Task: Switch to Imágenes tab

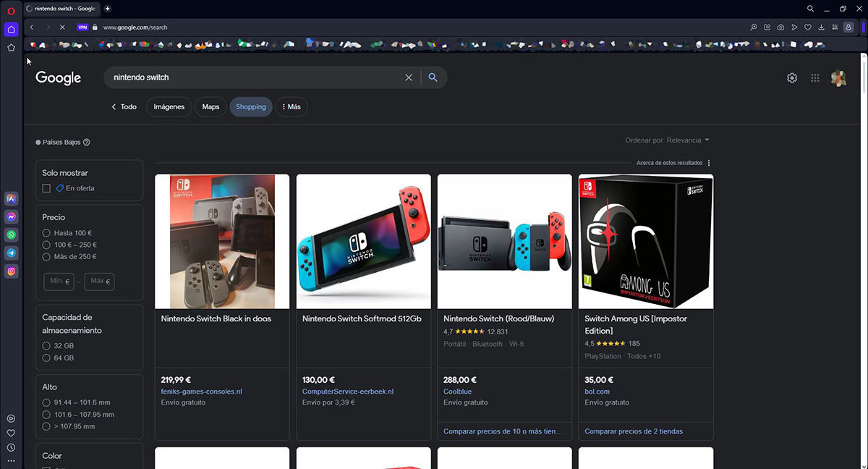Action: tap(169, 106)
